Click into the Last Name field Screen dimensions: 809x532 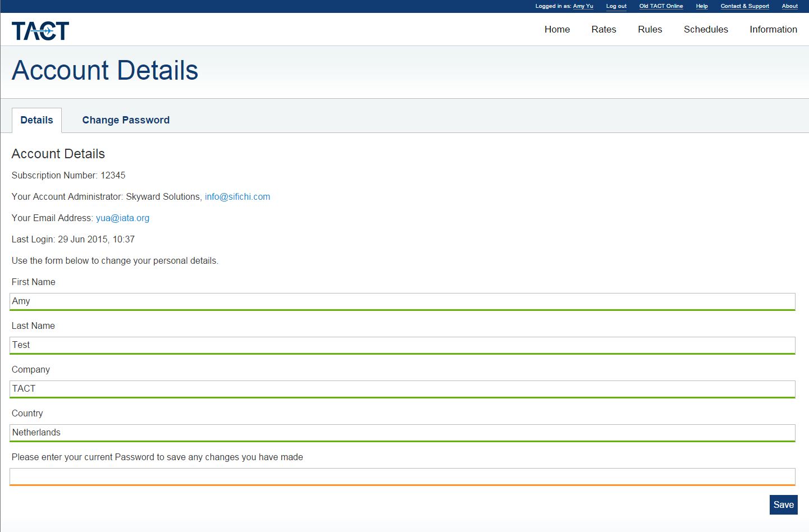tap(402, 345)
